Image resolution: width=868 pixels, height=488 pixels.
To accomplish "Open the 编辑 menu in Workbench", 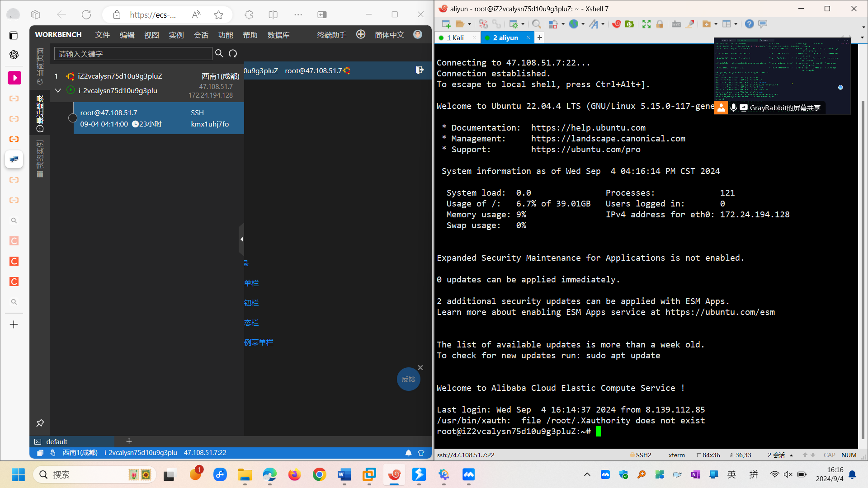I will click(127, 35).
